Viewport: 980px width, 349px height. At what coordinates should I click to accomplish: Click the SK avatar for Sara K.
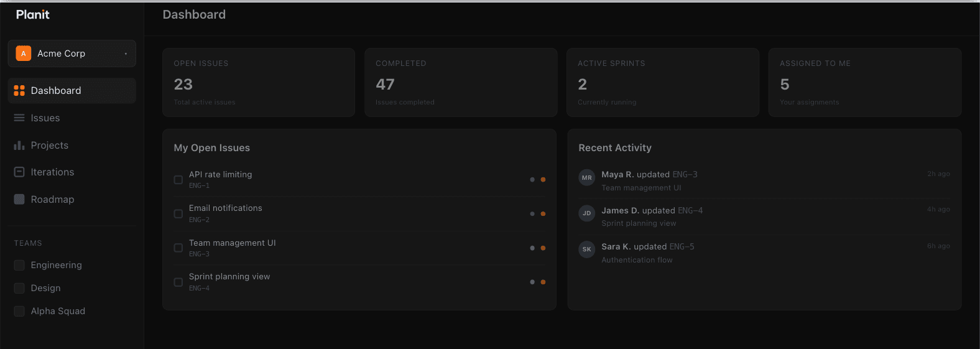pos(587,249)
